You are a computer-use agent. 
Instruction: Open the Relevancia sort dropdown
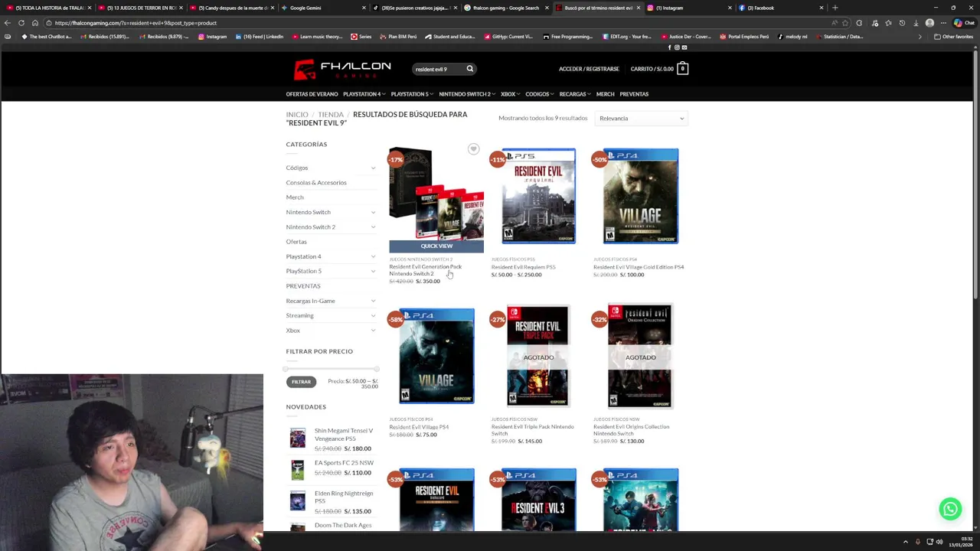641,119
